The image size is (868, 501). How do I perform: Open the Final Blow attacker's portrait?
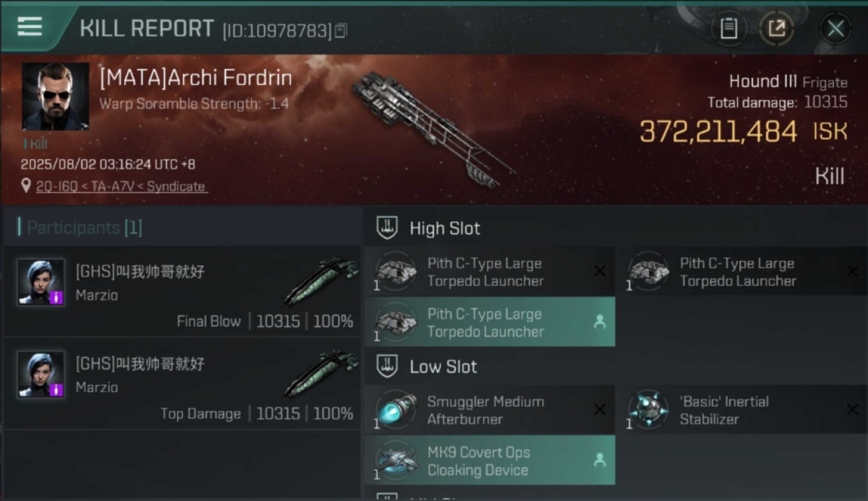pos(41,283)
